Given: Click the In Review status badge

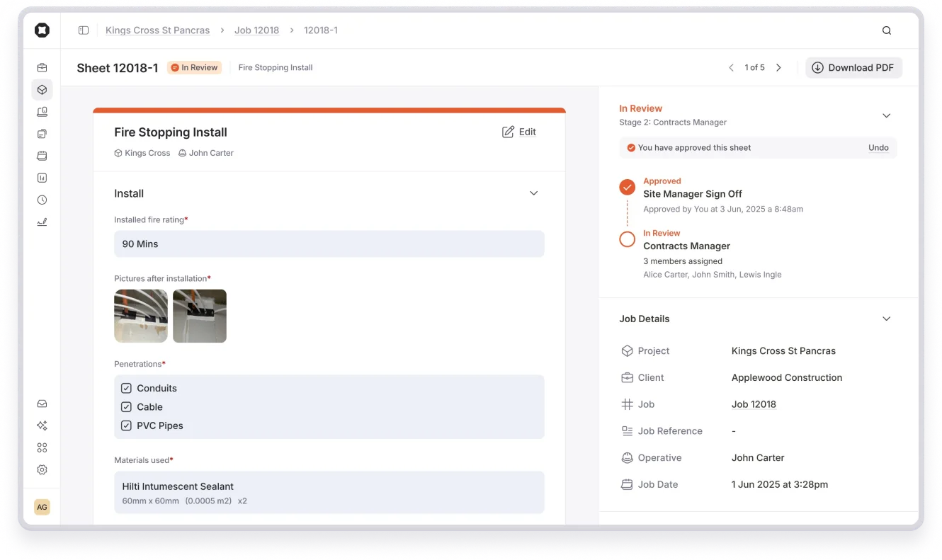Looking at the screenshot, I should [194, 68].
